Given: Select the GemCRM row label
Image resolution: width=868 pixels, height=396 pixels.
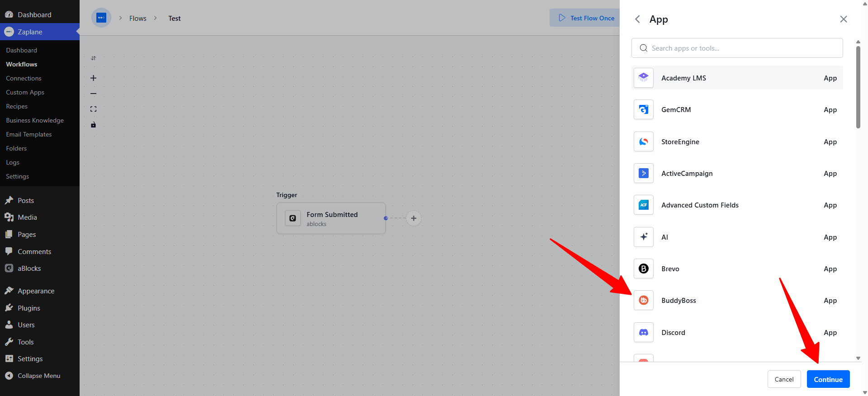Looking at the screenshot, I should pos(676,109).
